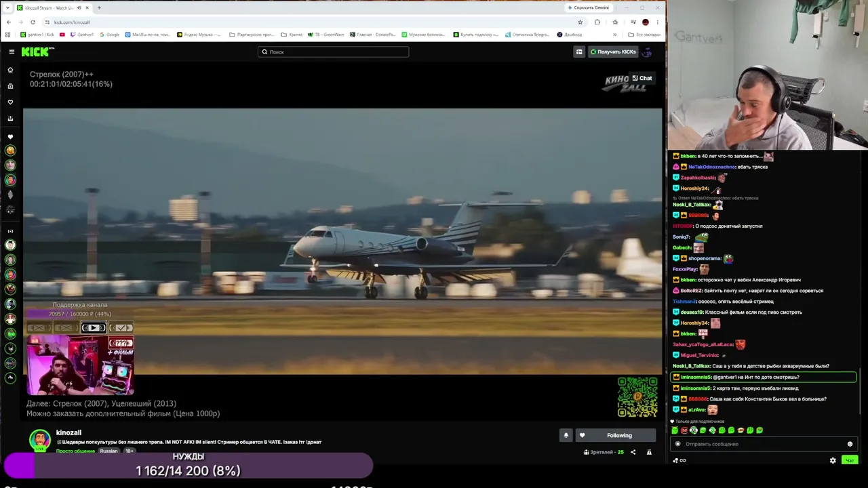Toggle the channel notification bell
The width and height of the screenshot is (868, 488).
pyautogui.click(x=566, y=435)
